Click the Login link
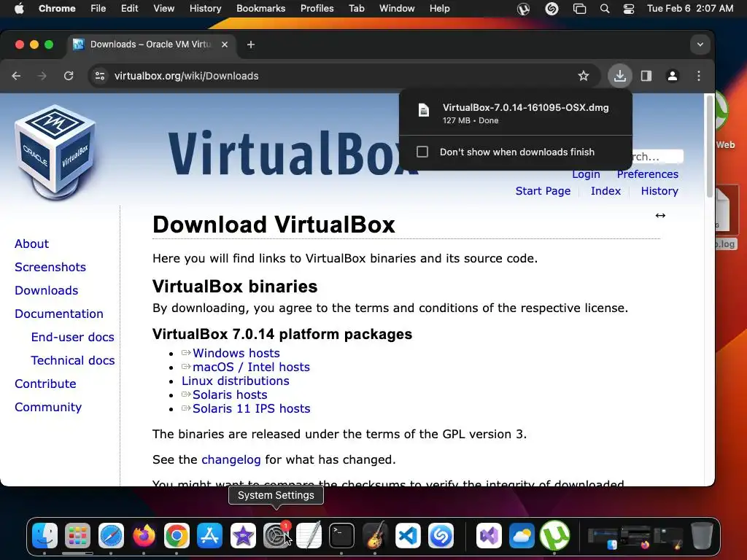This screenshot has width=747, height=560. point(586,174)
